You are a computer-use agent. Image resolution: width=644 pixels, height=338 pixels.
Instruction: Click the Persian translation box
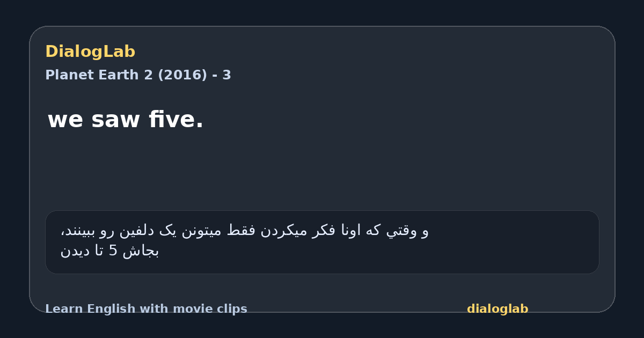click(x=322, y=242)
